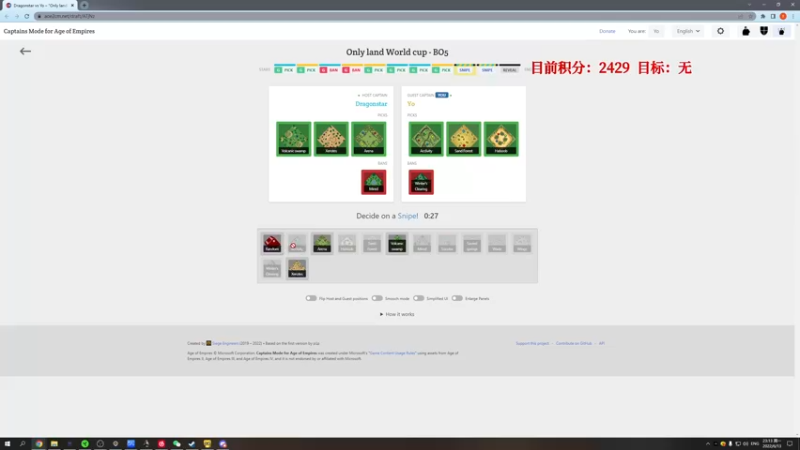Click the Snipe link in status message

pyautogui.click(x=408, y=216)
